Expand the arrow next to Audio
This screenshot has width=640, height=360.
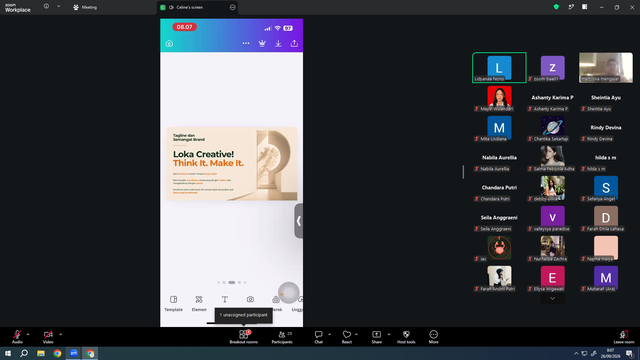28,334
